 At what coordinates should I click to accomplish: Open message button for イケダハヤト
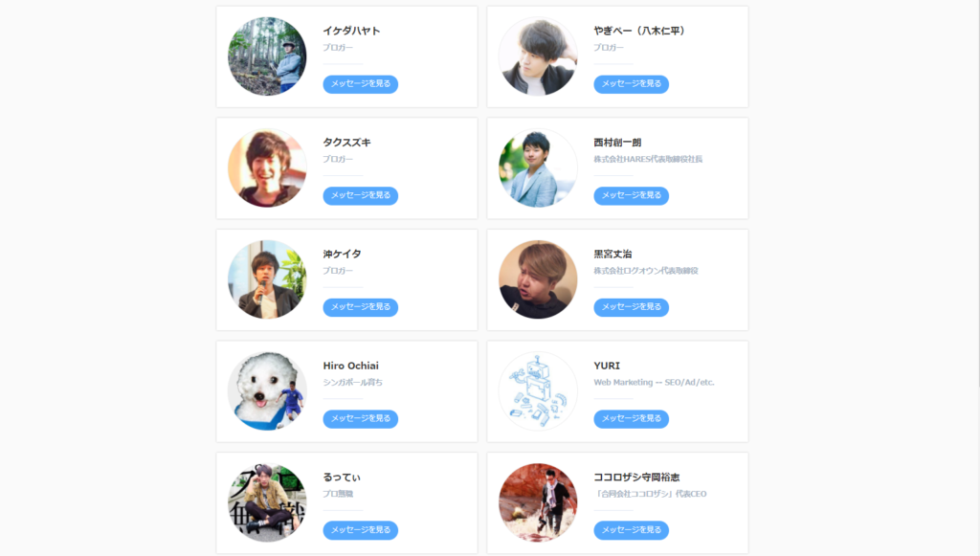(x=361, y=83)
